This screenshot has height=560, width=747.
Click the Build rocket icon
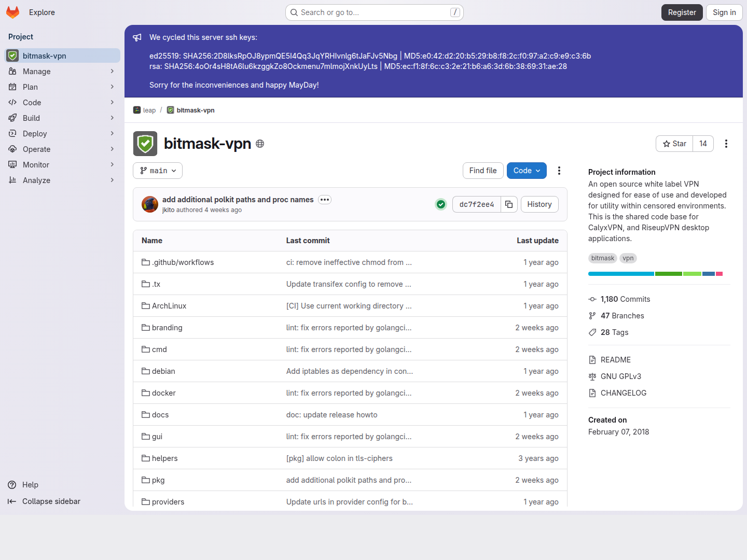click(x=12, y=118)
